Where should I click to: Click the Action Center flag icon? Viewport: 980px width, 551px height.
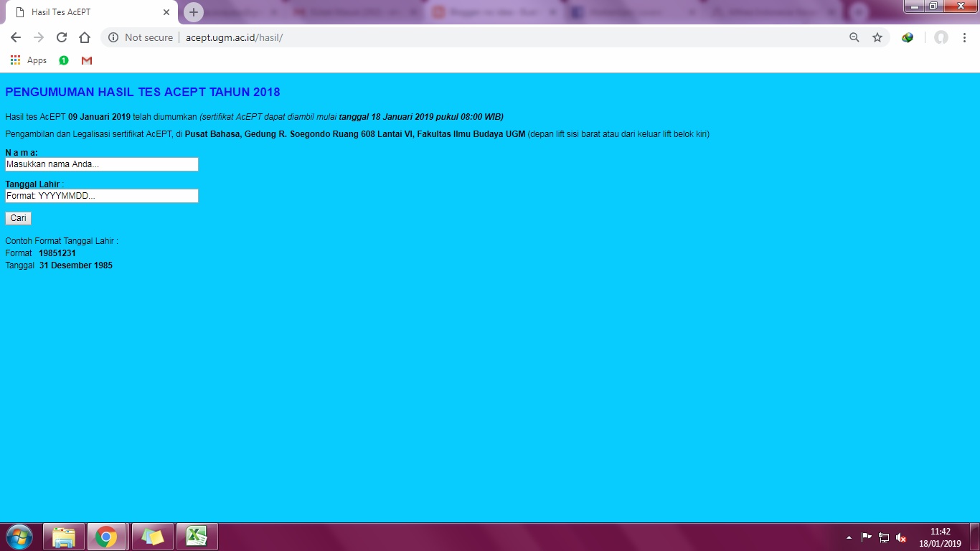click(867, 537)
